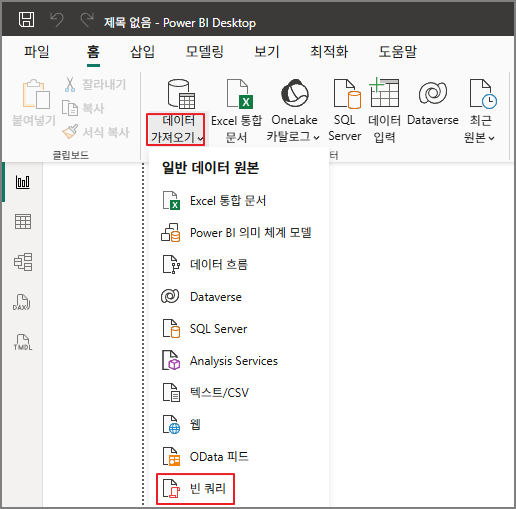
Task: Click the 데이터 입력 table icon in ribbon
Action: (x=384, y=92)
